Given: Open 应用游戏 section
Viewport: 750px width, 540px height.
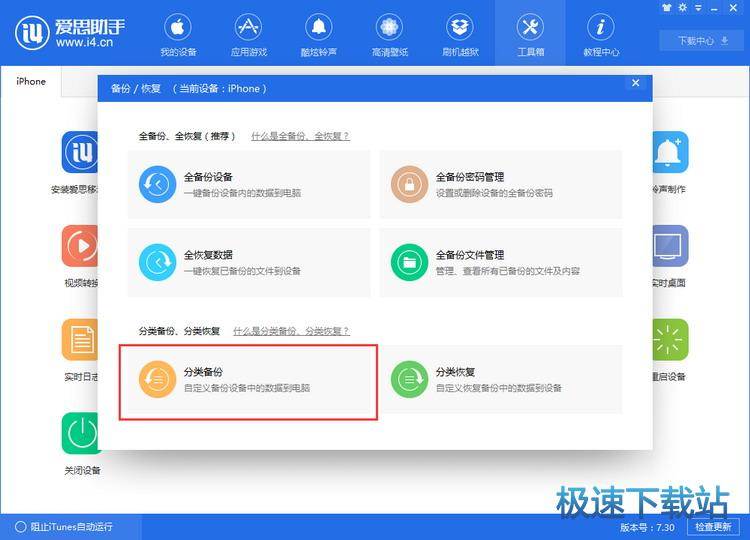Looking at the screenshot, I should pyautogui.click(x=249, y=35).
